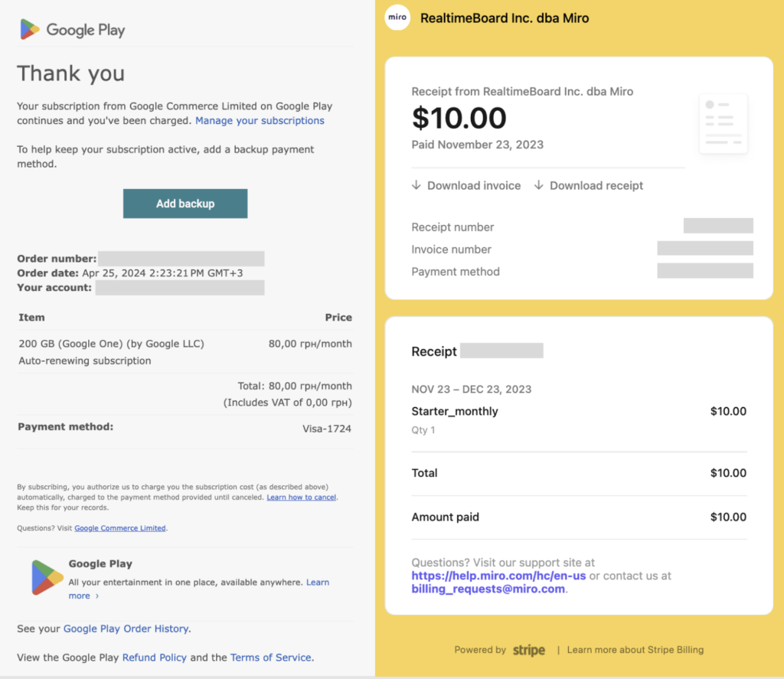Open Manage your subscriptions

pos(260,120)
